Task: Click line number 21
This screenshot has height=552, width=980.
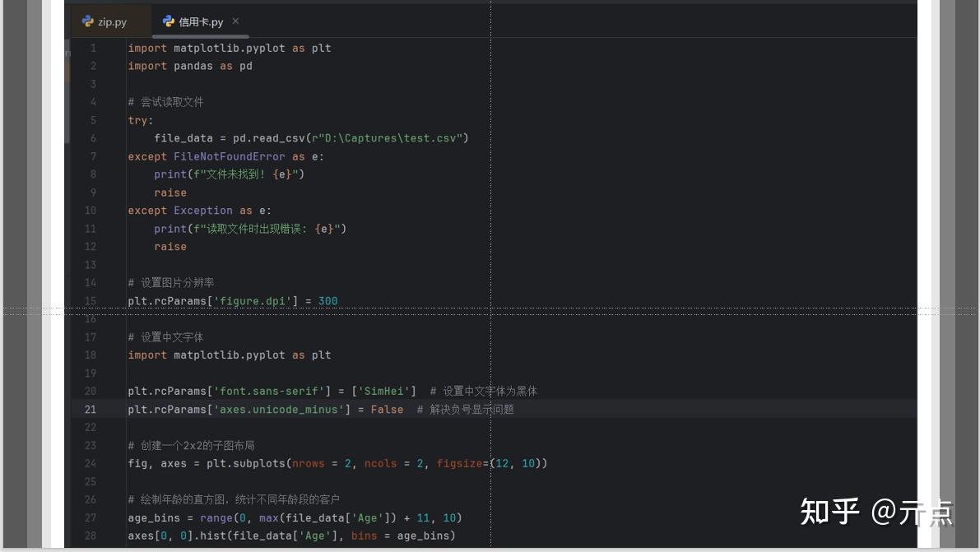Action: tap(91, 409)
